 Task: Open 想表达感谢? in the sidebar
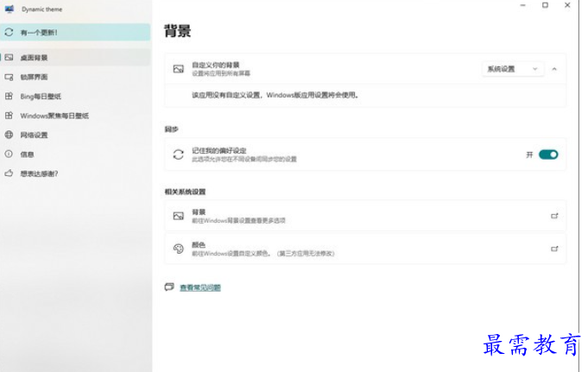(75, 173)
